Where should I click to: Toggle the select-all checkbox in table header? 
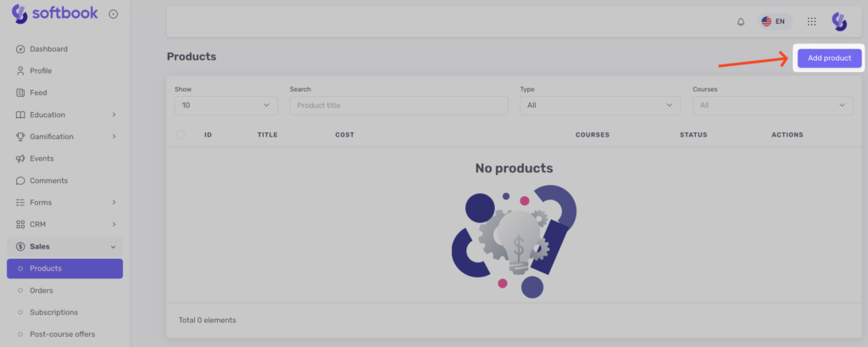tap(181, 135)
